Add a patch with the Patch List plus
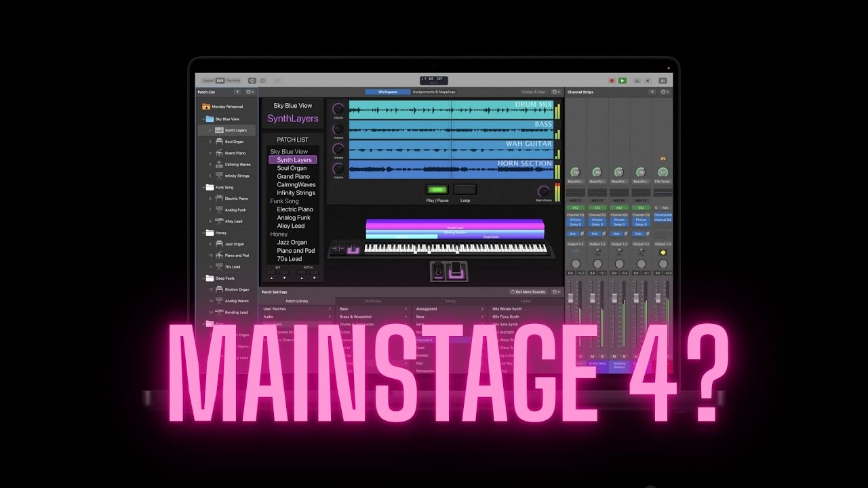 [x=237, y=91]
